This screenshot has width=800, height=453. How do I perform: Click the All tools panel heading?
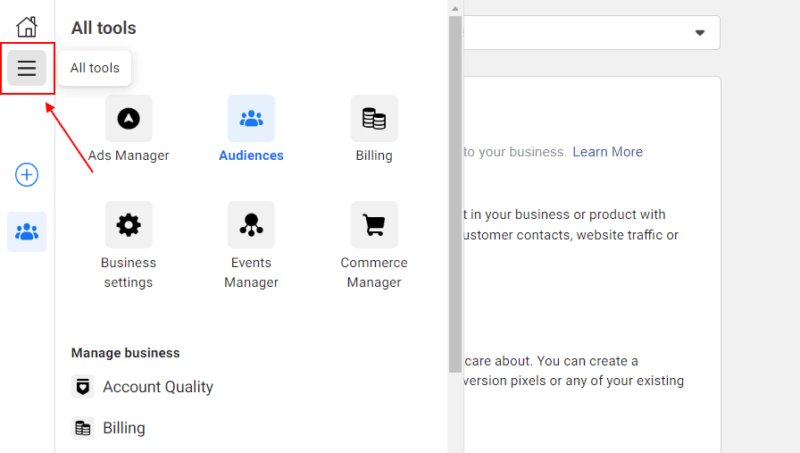[104, 28]
